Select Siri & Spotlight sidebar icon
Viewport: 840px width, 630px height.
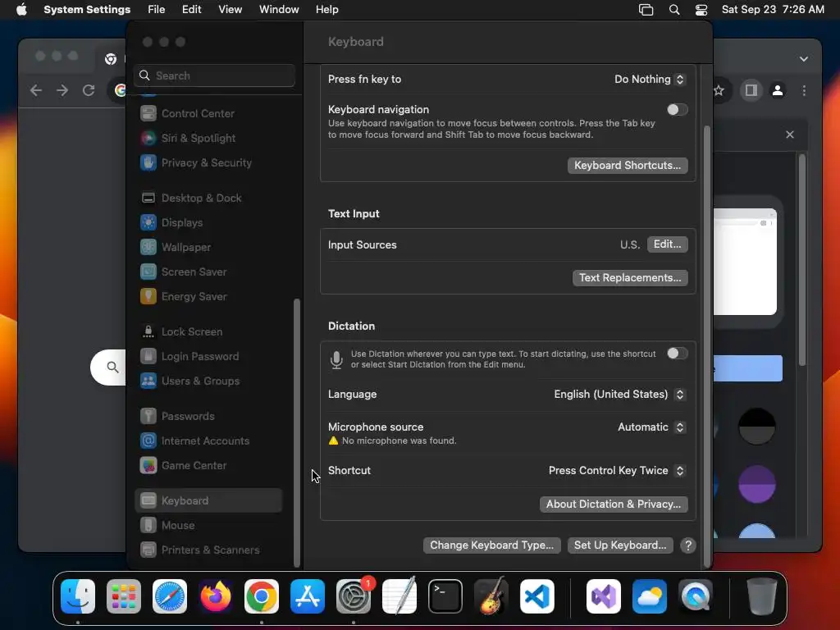[x=148, y=138]
